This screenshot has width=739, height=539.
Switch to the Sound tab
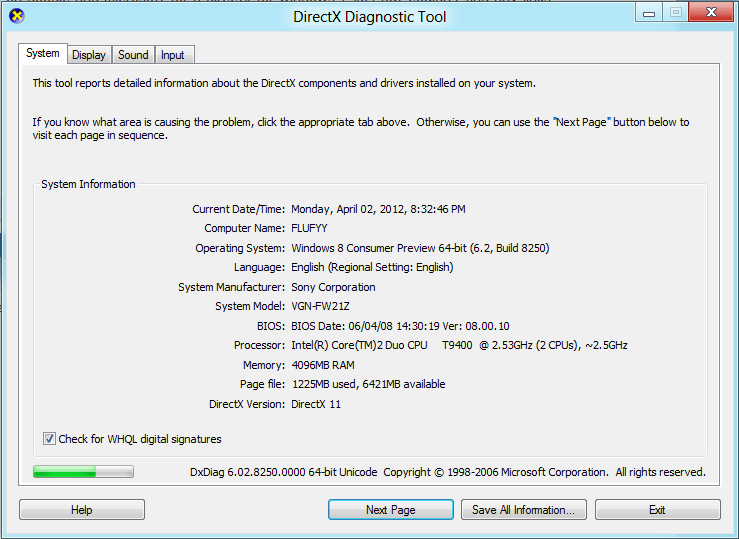pos(133,55)
